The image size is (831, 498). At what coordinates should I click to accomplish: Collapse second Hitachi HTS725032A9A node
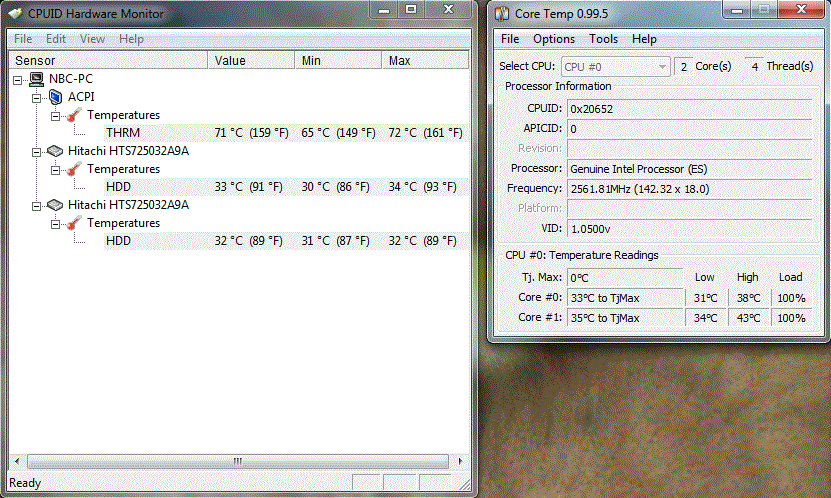click(x=37, y=206)
